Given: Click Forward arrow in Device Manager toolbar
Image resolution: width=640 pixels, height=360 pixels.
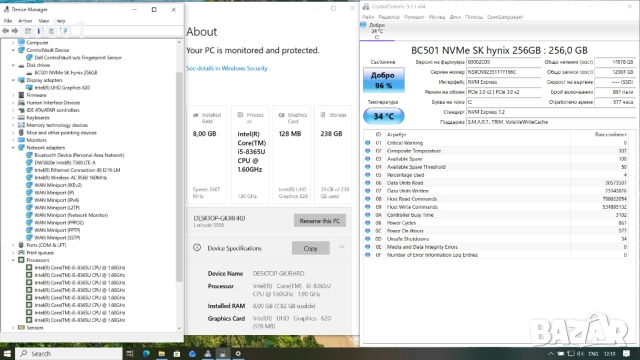Looking at the screenshot, I should pos(15,31).
